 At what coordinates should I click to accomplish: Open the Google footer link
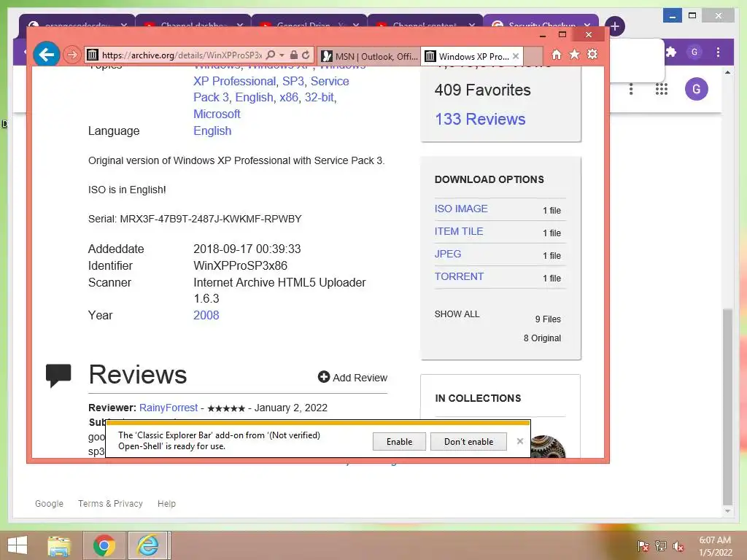click(49, 503)
